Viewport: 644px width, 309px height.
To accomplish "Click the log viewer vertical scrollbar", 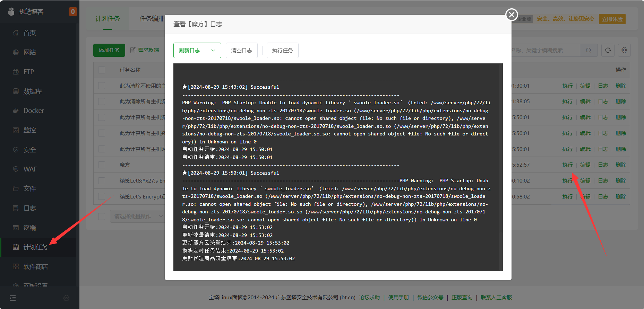I will [501, 167].
